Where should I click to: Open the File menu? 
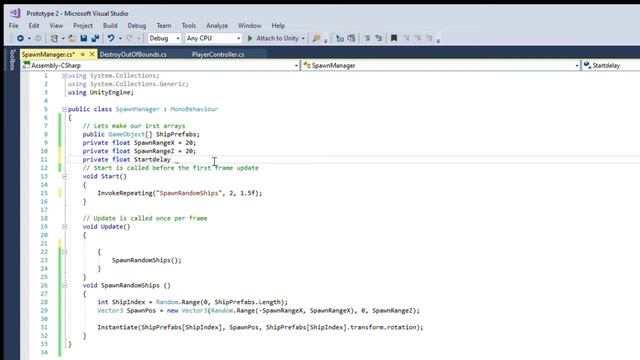(13, 25)
